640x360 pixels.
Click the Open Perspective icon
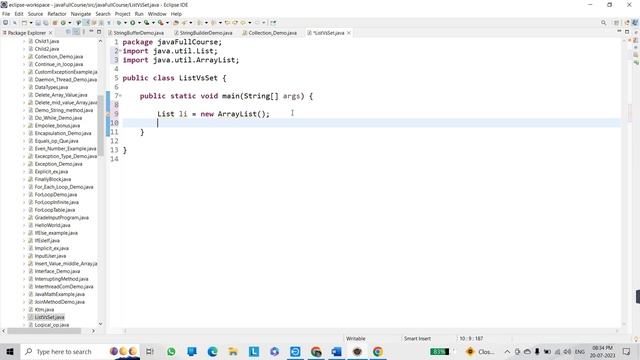(x=617, y=22)
